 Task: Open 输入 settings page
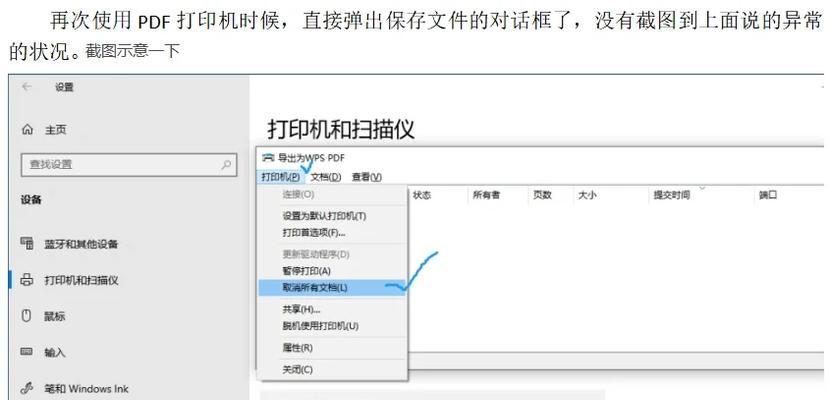[x=55, y=352]
